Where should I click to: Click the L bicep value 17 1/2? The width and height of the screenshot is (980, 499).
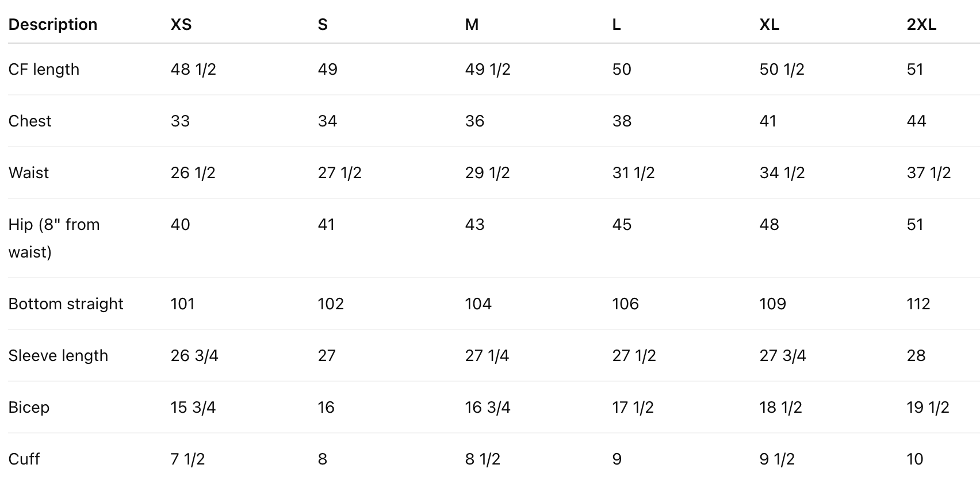click(x=633, y=408)
